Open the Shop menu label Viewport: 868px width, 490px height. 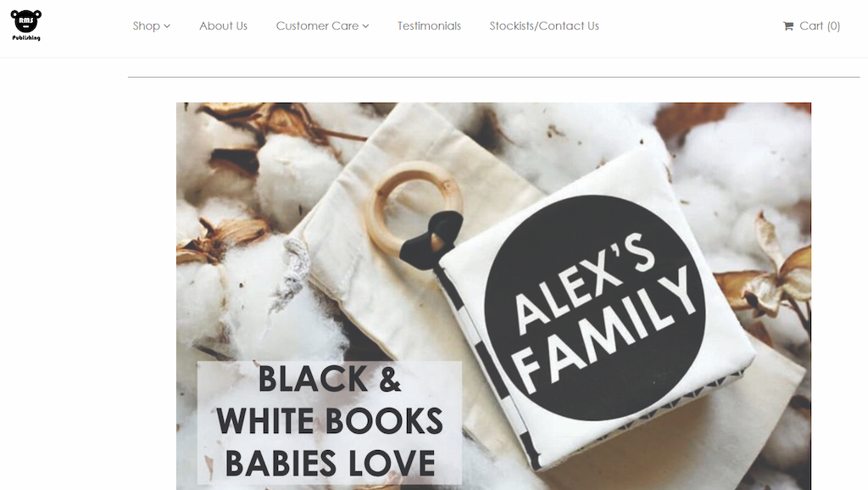coord(146,26)
